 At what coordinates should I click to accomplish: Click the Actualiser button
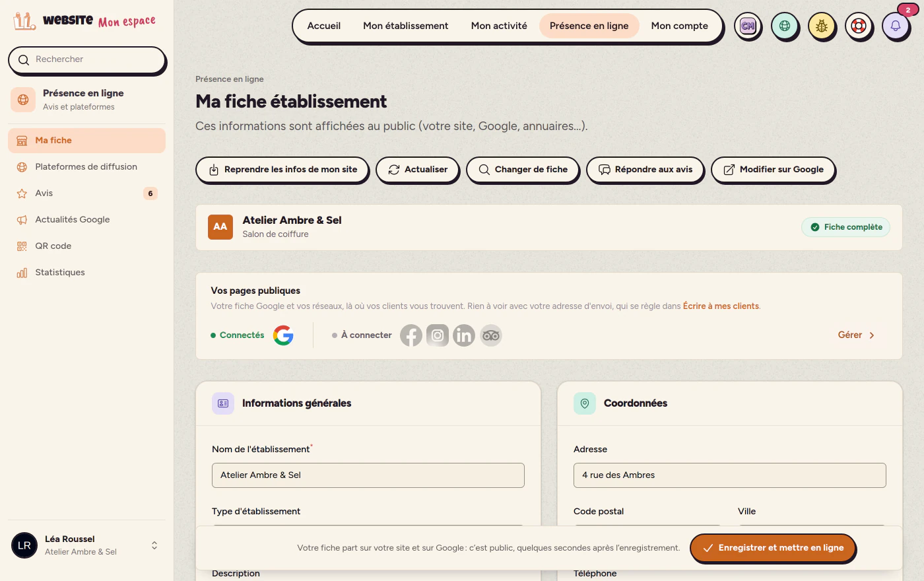tap(417, 170)
